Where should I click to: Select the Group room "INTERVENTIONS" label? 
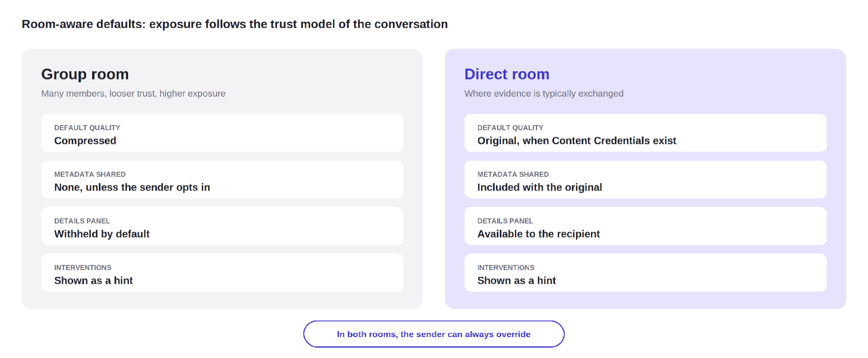[83, 268]
